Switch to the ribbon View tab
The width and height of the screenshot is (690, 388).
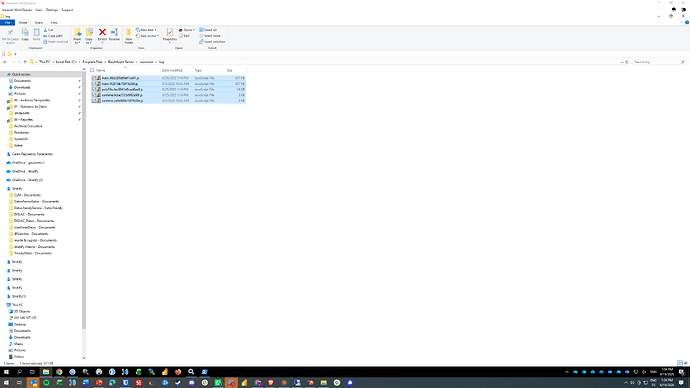click(54, 22)
